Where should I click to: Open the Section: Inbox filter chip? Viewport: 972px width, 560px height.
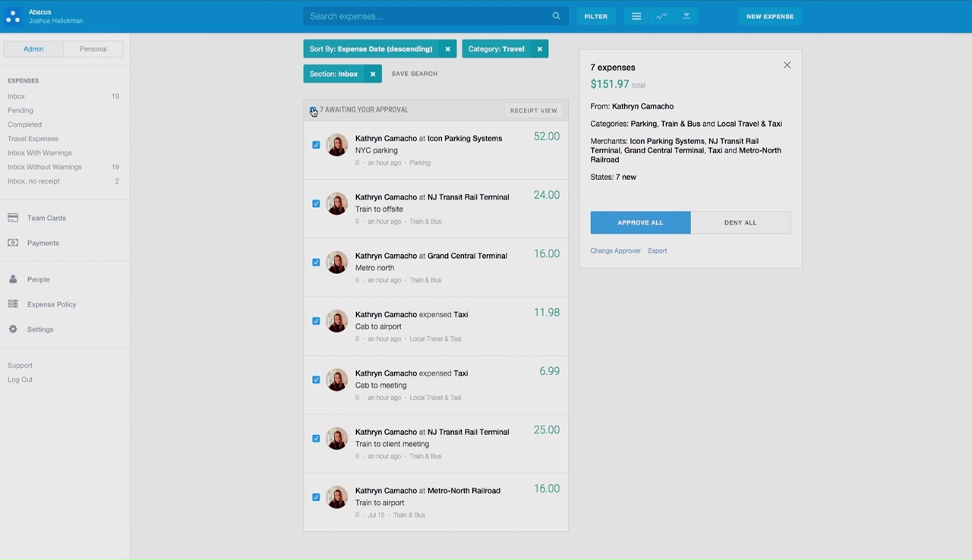(334, 74)
